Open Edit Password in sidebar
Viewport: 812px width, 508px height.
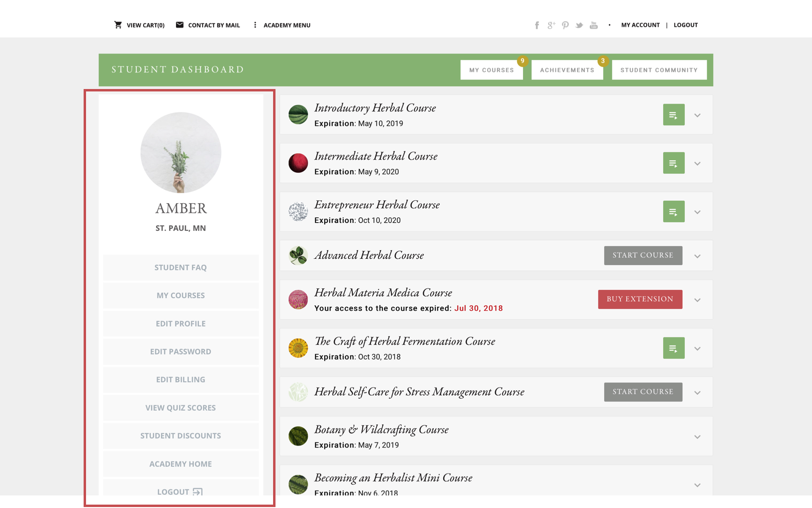181,352
